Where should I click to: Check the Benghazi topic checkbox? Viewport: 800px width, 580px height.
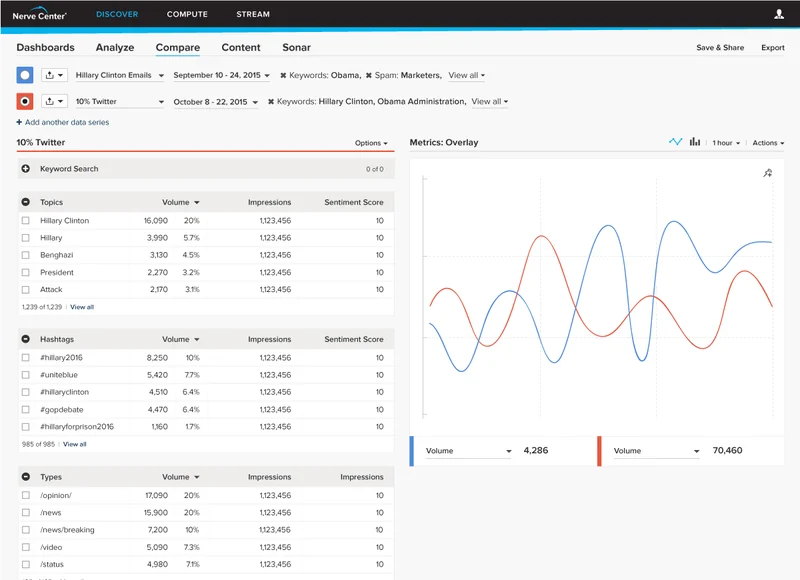pos(26,255)
